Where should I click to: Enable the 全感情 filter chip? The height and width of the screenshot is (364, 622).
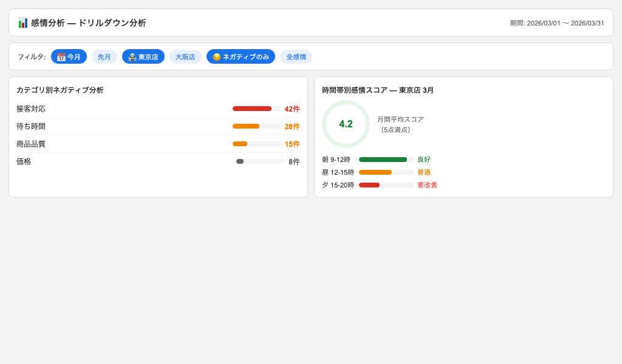point(296,57)
